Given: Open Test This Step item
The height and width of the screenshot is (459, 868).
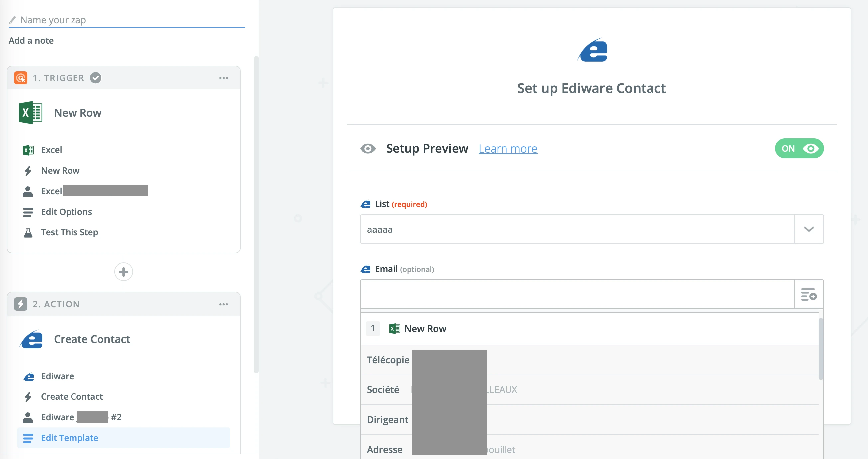Looking at the screenshot, I should 70,232.
